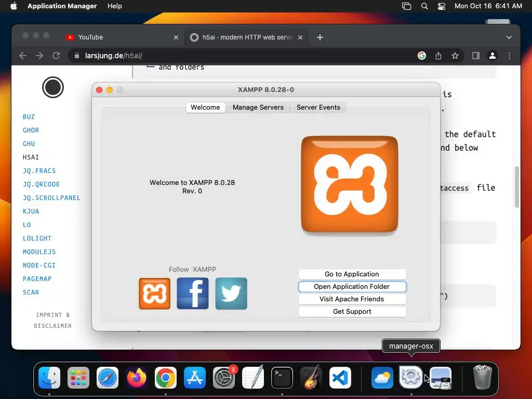The width and height of the screenshot is (532, 399).
Task: Launch Safari from the dock
Action: (x=108, y=378)
